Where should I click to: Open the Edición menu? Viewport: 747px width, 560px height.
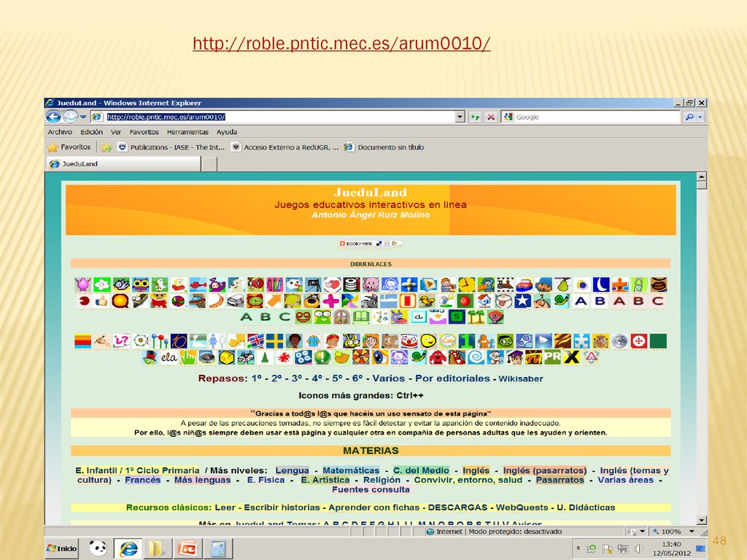tap(91, 132)
